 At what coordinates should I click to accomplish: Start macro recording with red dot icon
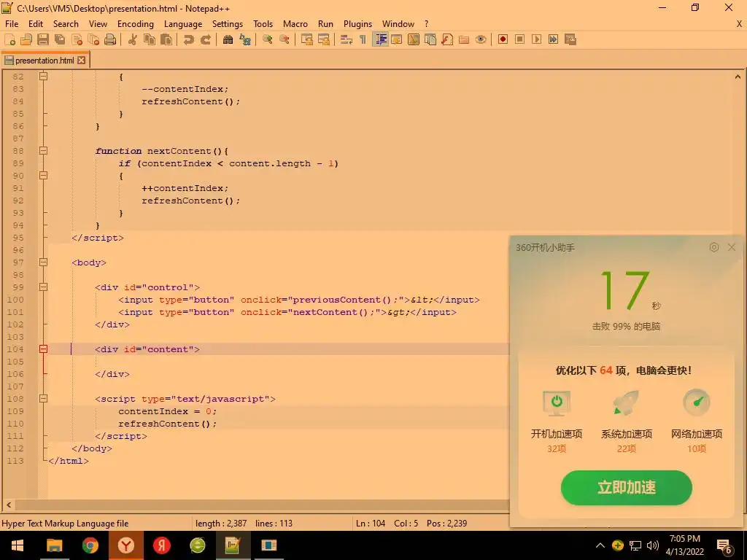tap(503, 39)
